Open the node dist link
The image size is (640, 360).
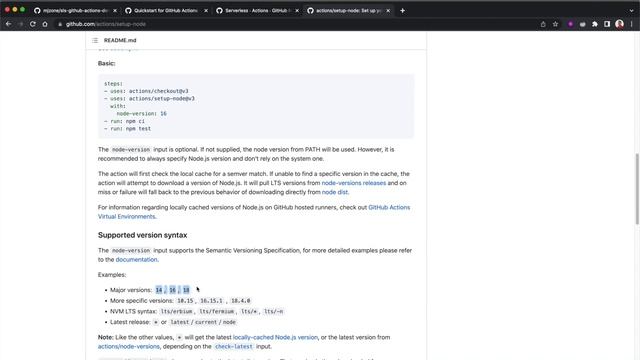[x=335, y=192]
